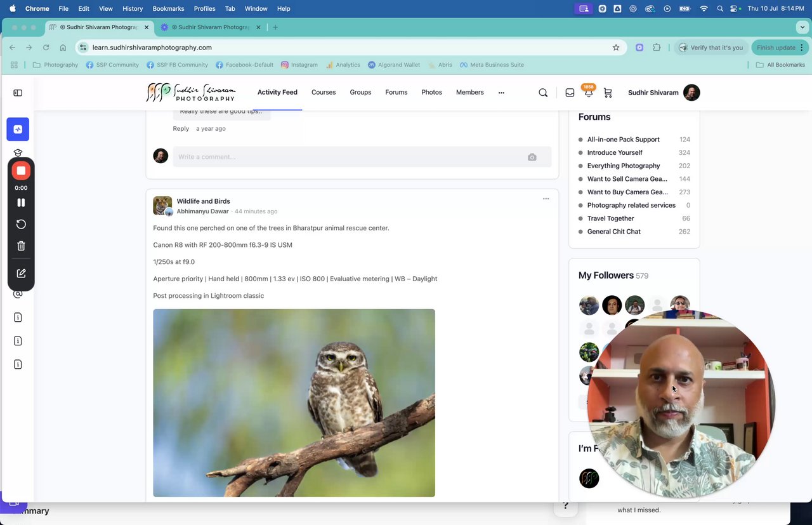Open the Groups section
812x525 pixels.
pyautogui.click(x=360, y=93)
